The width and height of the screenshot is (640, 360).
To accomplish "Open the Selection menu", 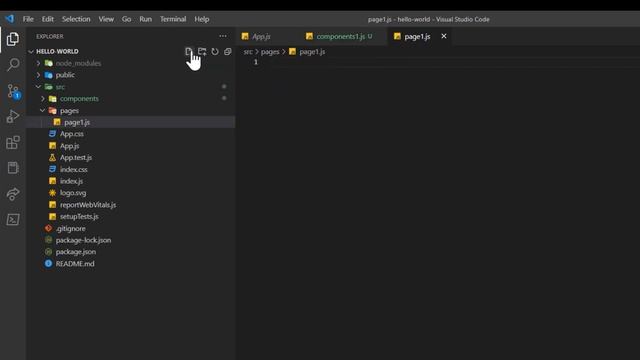I will [x=76, y=19].
